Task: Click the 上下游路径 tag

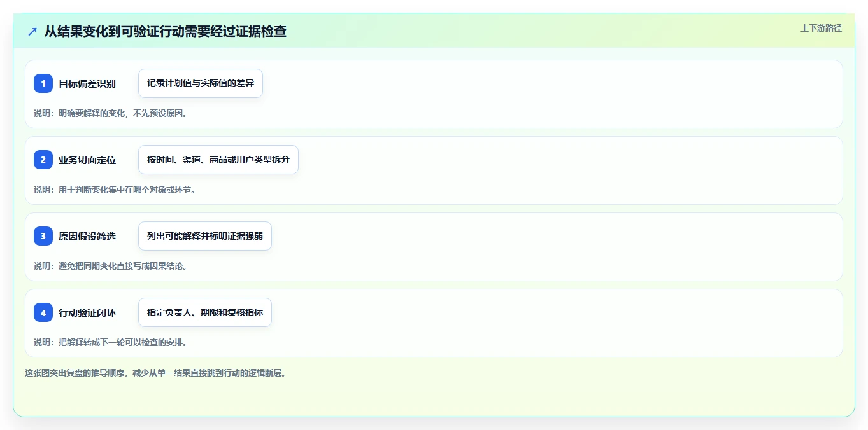Action: pyautogui.click(x=821, y=28)
